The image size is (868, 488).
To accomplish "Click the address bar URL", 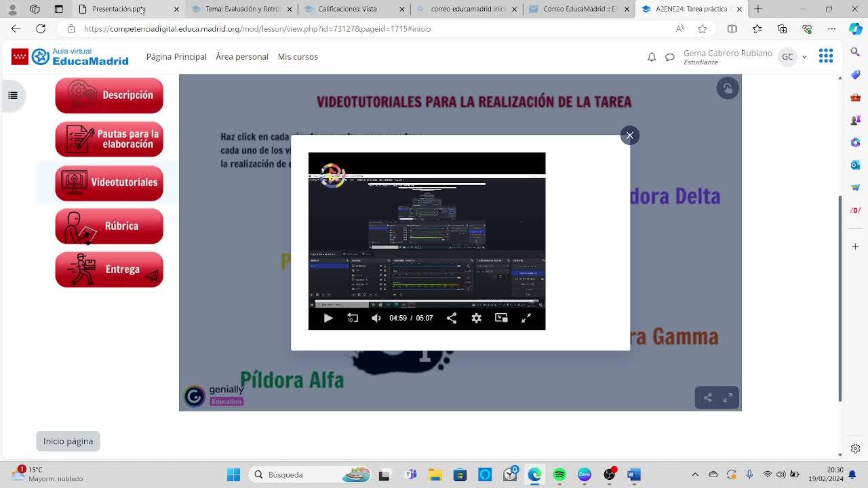I will click(257, 29).
